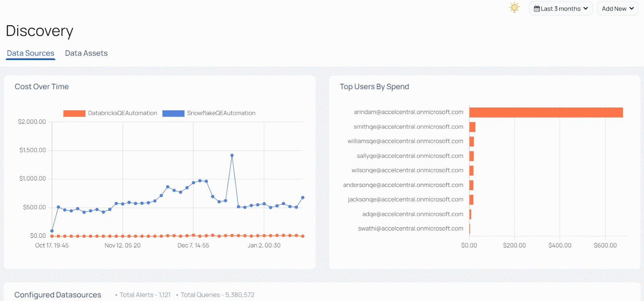The height and width of the screenshot is (301, 644).
Task: Hide the SnowflakeQEAutomation series via its legend label
Action: (x=221, y=113)
